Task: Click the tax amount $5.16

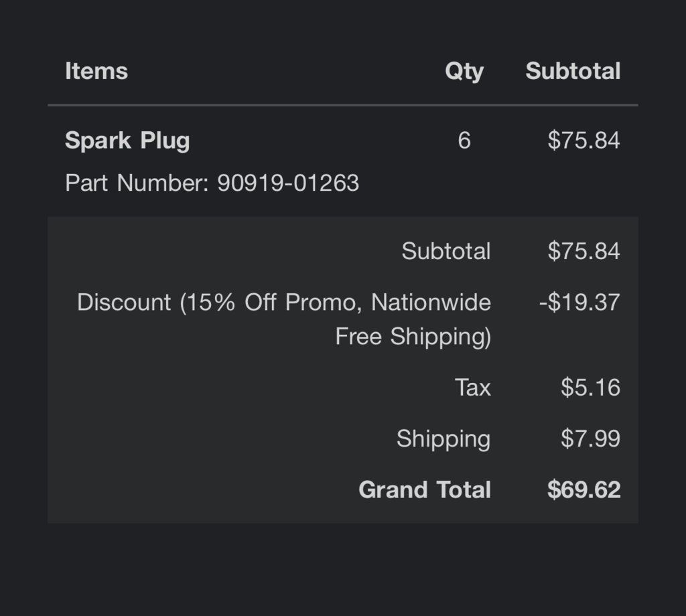Action: click(591, 388)
